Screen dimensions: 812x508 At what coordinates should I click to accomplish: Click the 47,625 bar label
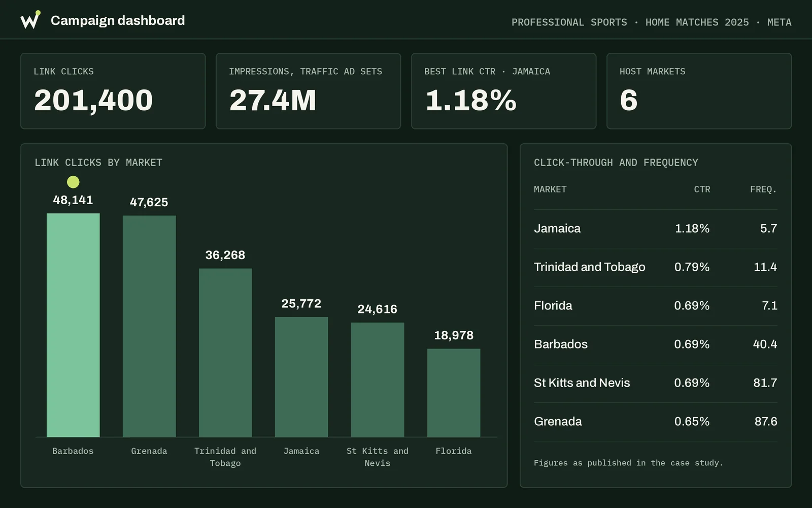tap(149, 202)
